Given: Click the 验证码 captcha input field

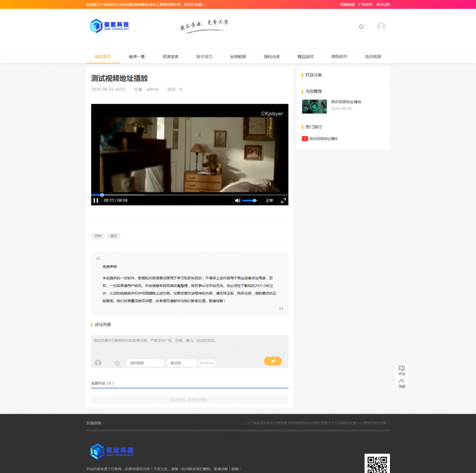Looking at the screenshot, I should pos(181,363).
